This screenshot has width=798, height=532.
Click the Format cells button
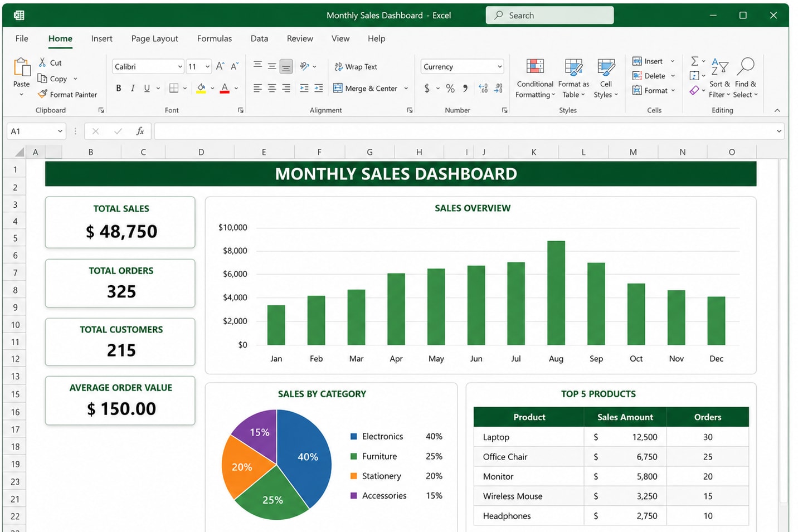[654, 90]
